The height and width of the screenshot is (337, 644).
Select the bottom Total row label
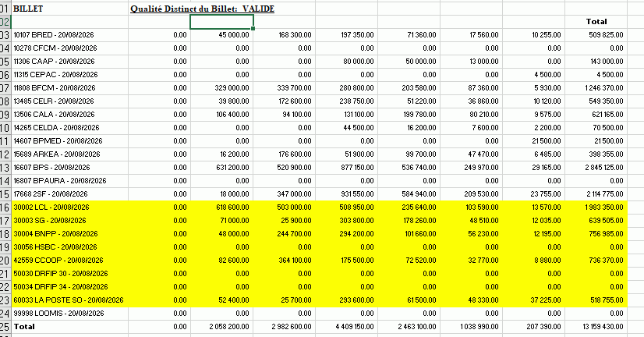(24, 327)
